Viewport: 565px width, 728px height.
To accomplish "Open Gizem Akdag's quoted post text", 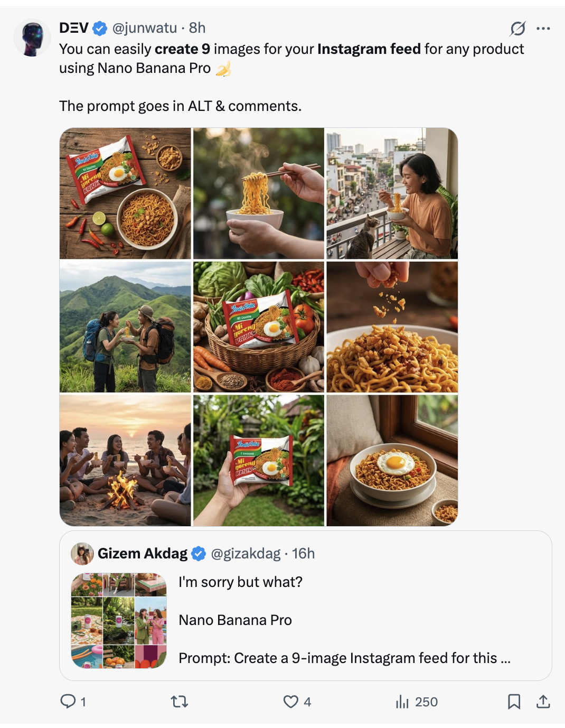I will pyautogui.click(x=343, y=620).
